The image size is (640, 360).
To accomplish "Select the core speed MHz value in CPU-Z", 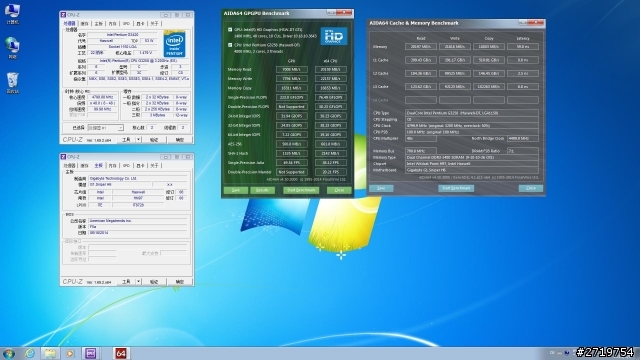I will (x=102, y=97).
